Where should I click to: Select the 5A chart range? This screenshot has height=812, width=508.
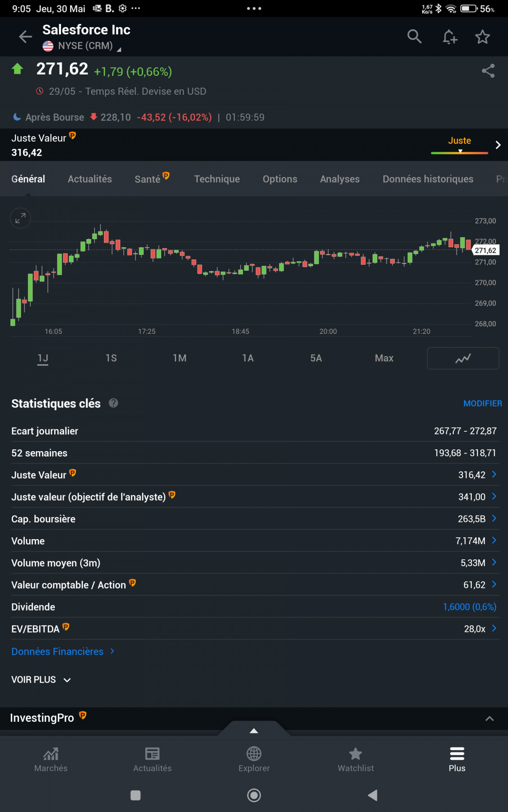[x=316, y=358]
